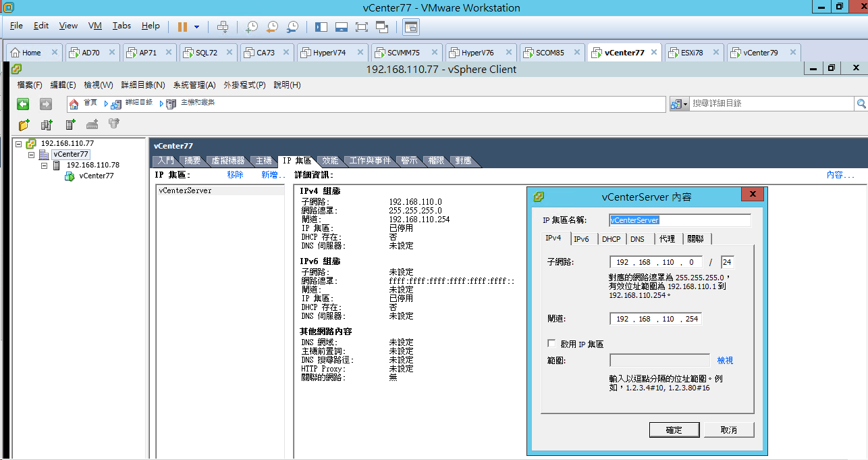Switch to the IPv6 tab in dialog

click(x=581, y=238)
